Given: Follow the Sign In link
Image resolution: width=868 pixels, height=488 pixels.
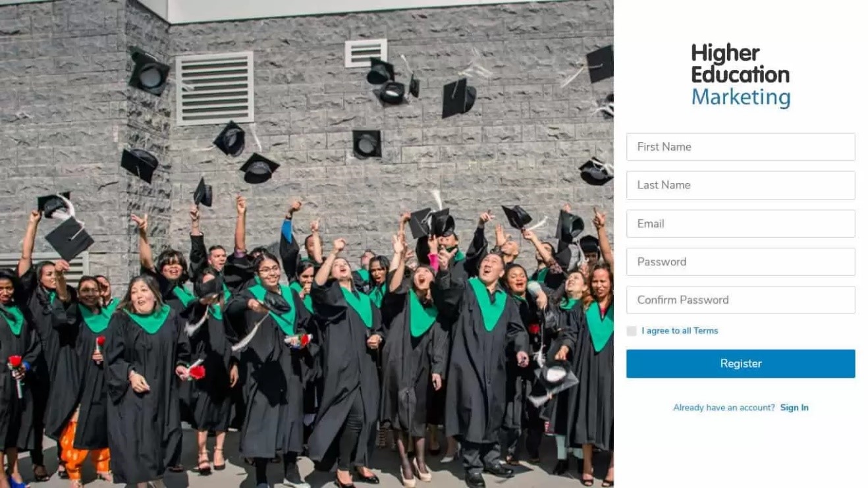Looking at the screenshot, I should coord(794,408).
